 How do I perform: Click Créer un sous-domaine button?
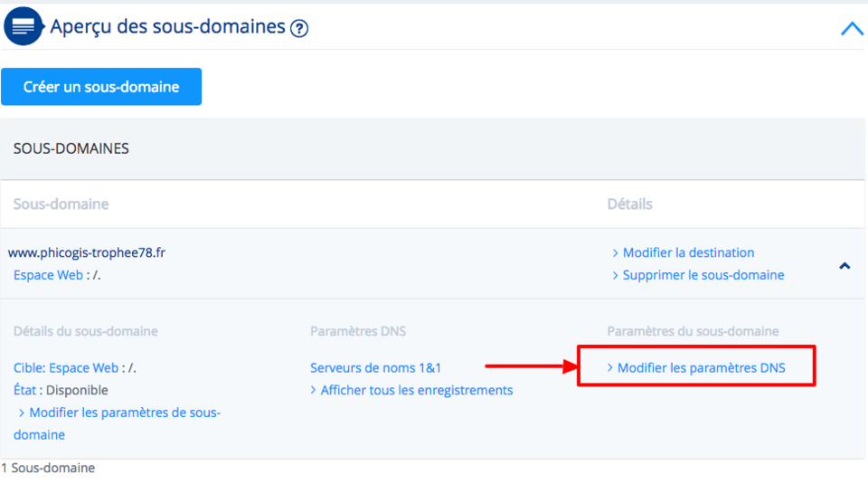(101, 87)
